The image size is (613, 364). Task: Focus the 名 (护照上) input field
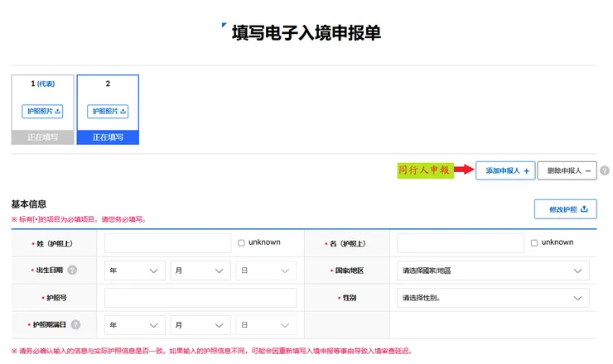tap(461, 243)
